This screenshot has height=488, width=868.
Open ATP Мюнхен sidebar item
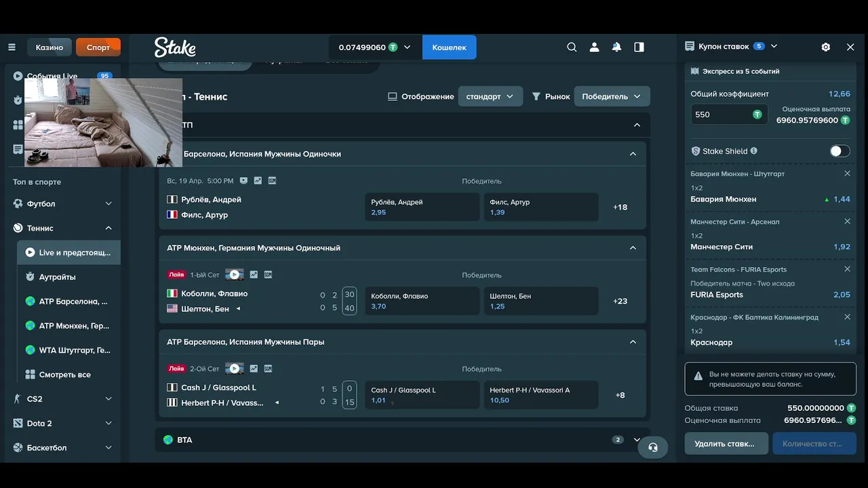[68, 325]
